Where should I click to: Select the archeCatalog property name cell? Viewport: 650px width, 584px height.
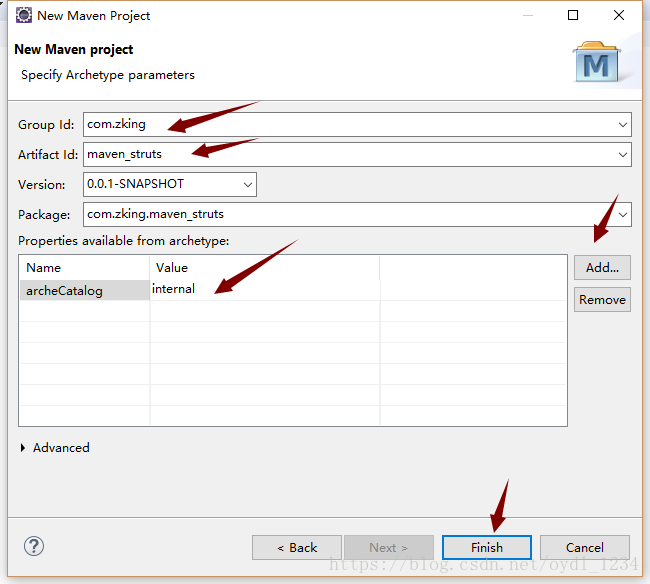(x=85, y=290)
